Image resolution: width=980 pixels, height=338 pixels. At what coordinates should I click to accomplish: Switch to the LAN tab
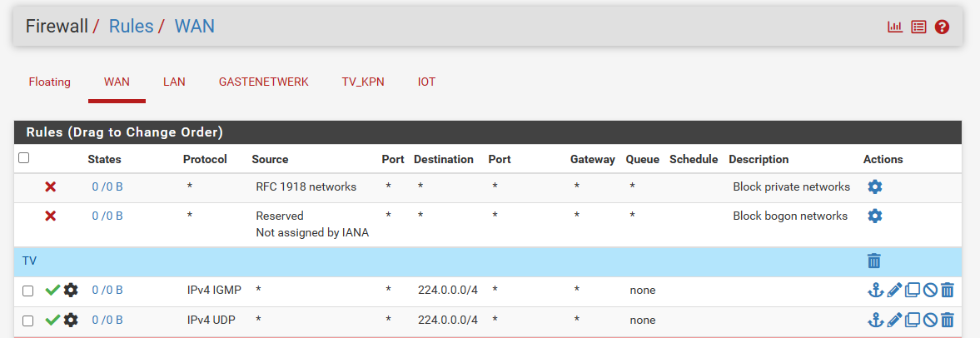pyautogui.click(x=174, y=82)
